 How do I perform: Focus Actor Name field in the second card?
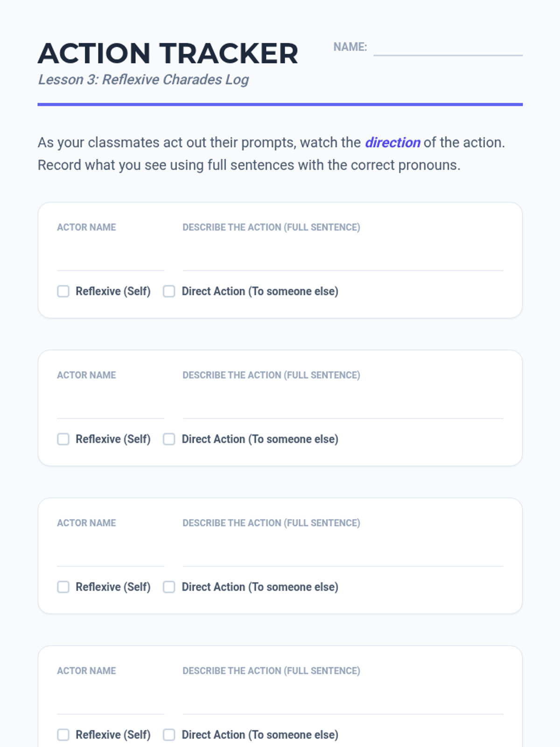click(x=110, y=406)
